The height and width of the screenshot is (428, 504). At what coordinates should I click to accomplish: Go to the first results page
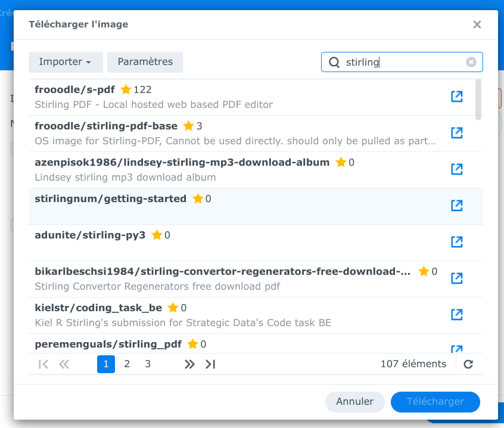(43, 364)
